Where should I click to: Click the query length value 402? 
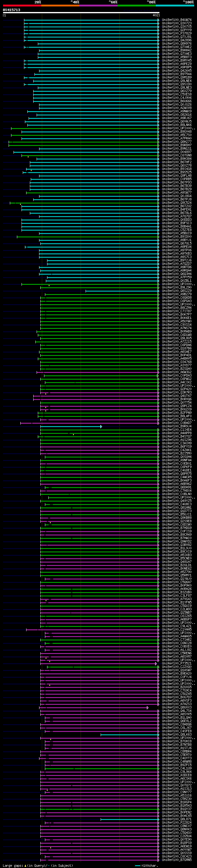(x=155, y=15)
